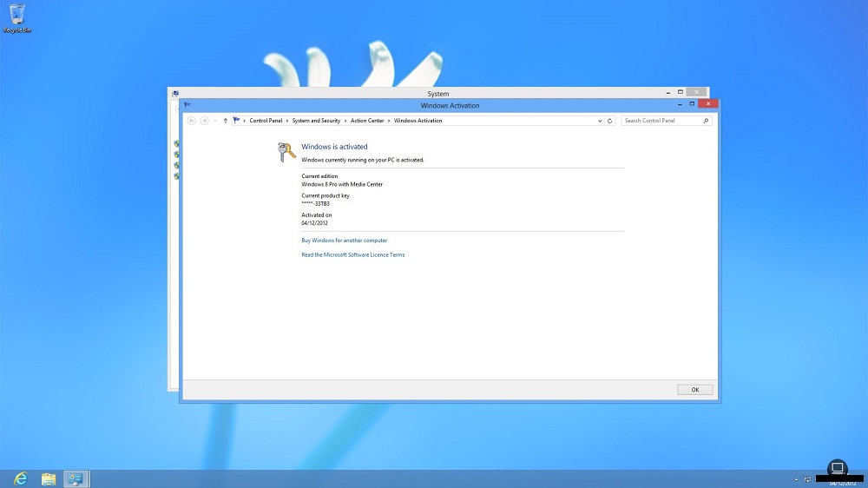Click the Activated on date 04/12/2012
This screenshot has width=868, height=488.
click(x=314, y=223)
